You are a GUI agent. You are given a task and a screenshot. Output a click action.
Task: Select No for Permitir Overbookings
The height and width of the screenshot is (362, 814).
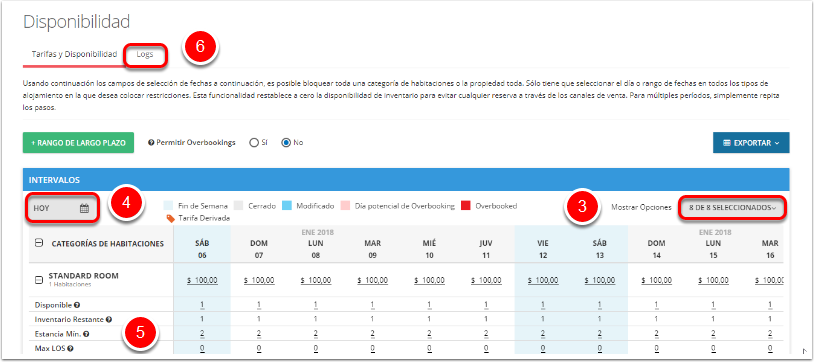tap(286, 143)
